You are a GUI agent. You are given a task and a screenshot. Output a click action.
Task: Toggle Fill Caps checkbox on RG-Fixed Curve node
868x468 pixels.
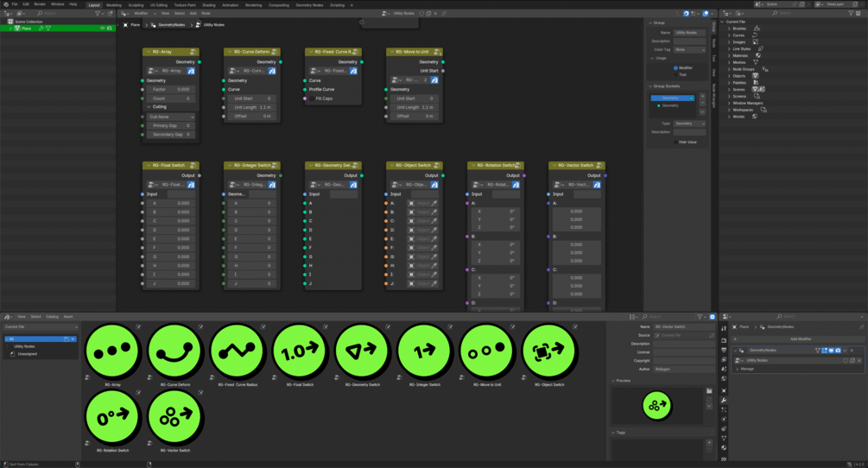[x=312, y=98]
